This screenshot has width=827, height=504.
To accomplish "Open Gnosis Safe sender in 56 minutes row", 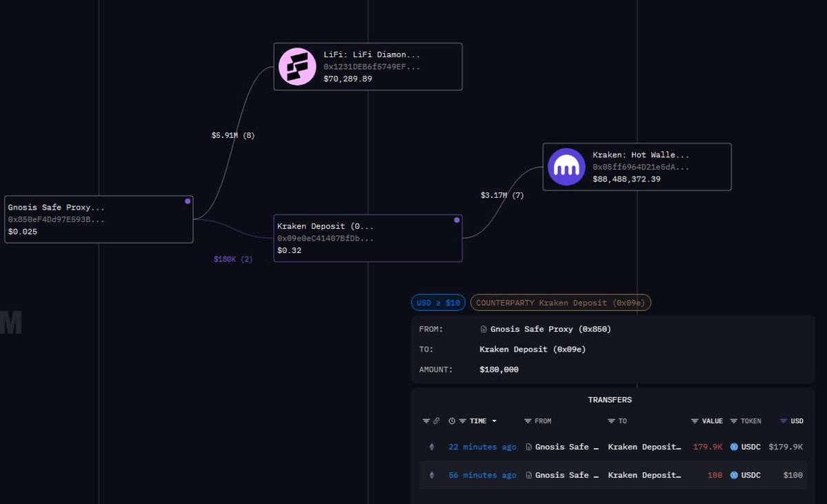I will tap(567, 475).
